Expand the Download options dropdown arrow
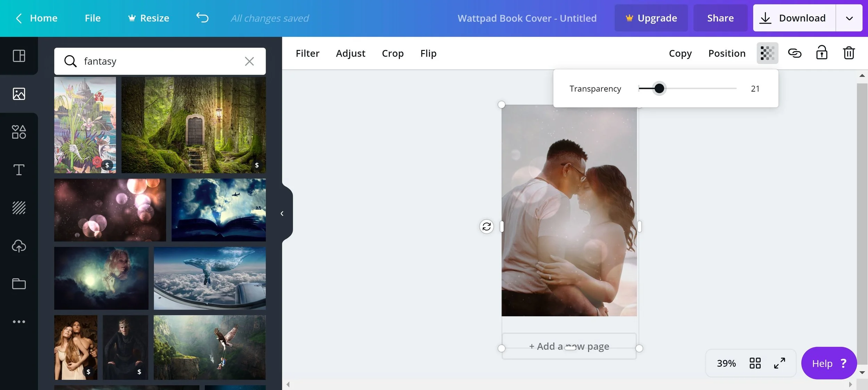 [849, 18]
